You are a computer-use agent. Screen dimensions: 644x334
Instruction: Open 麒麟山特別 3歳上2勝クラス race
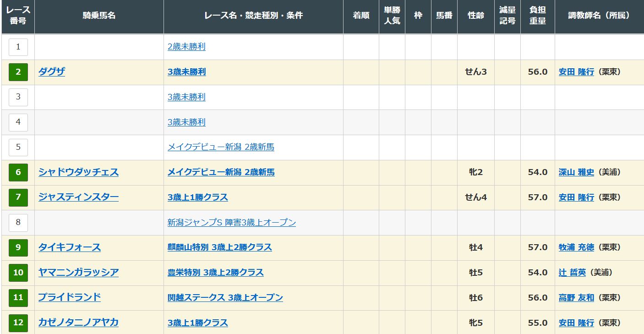coord(219,247)
